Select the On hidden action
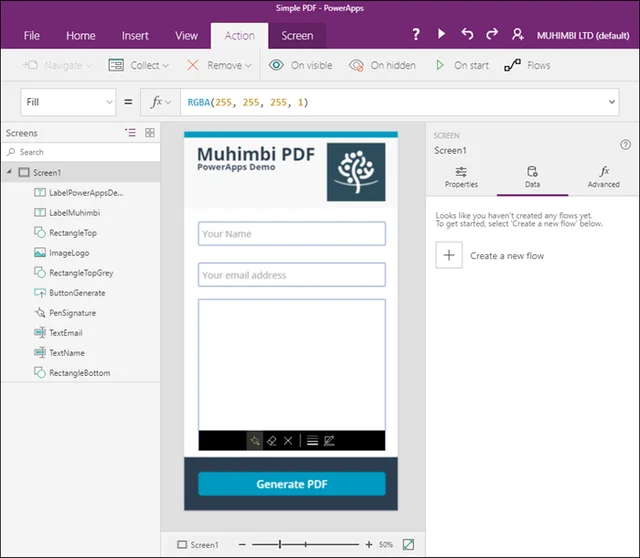640x558 pixels. click(x=382, y=65)
